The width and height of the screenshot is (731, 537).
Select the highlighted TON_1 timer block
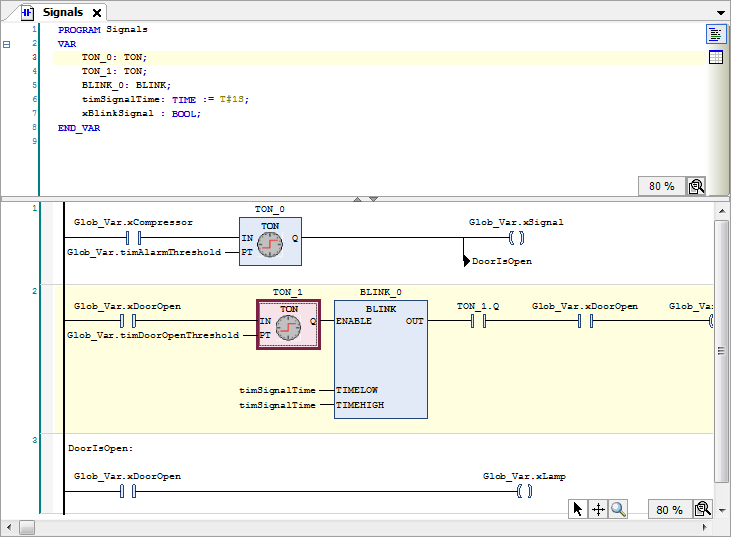pos(288,324)
